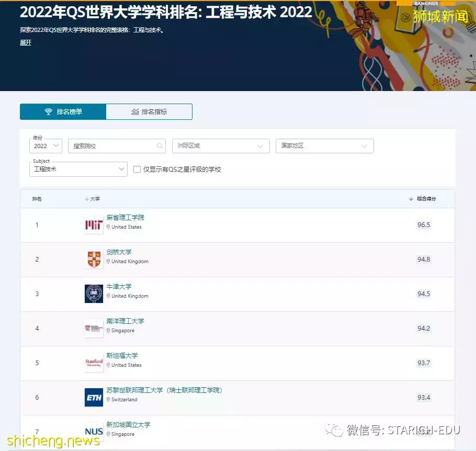Image resolution: width=476 pixels, height=451 pixels.
Task: Select the 排名榜单 tab
Action: click(63, 111)
